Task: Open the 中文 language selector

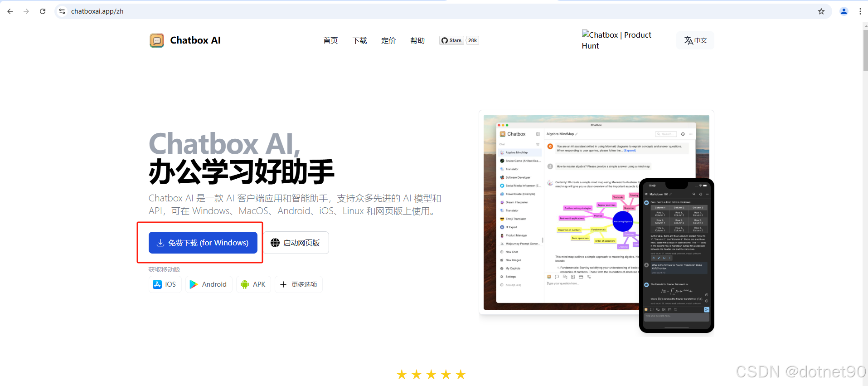Action: pyautogui.click(x=695, y=40)
